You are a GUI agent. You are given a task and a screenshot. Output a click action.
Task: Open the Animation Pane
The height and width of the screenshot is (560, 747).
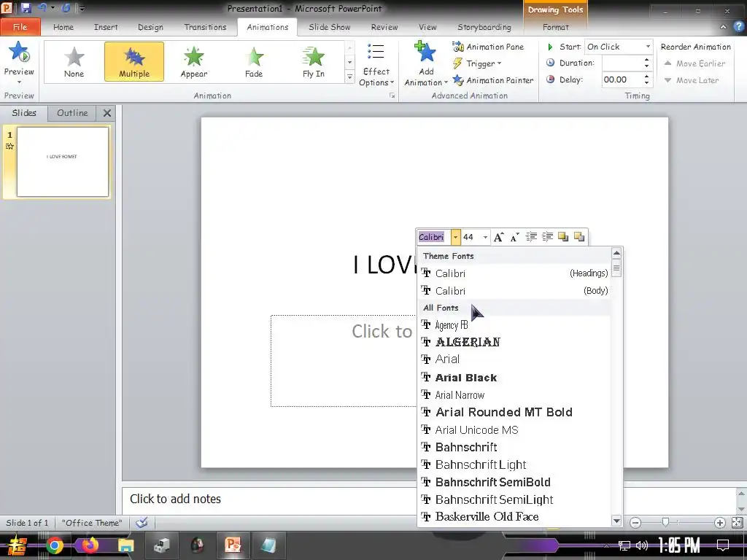488,47
